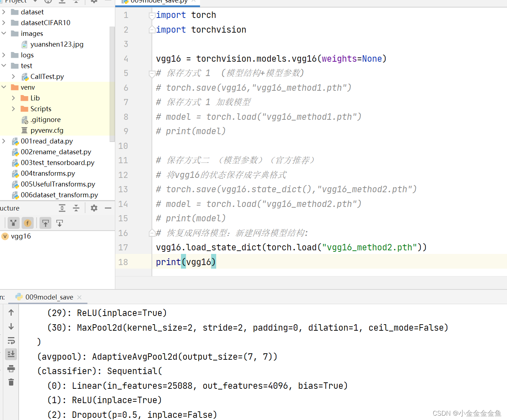Click the Clear All trash icon in Run panel
This screenshot has width=507, height=420.
click(11, 382)
